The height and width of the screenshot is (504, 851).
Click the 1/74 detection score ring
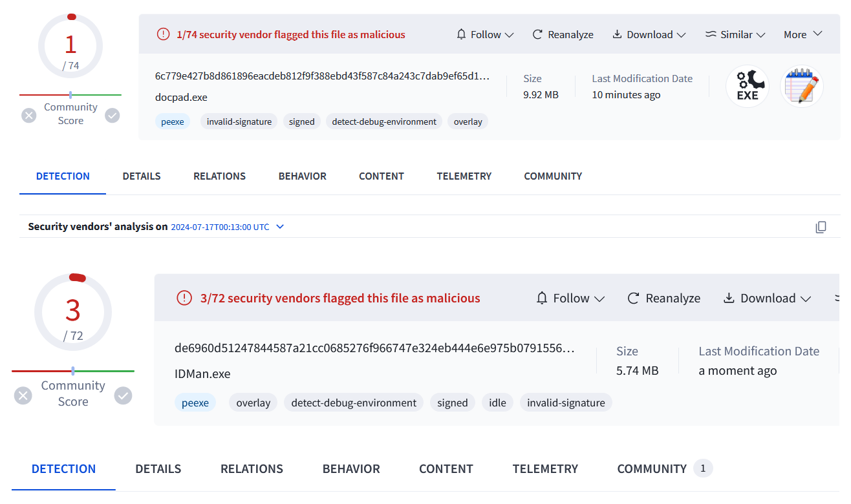pos(70,47)
